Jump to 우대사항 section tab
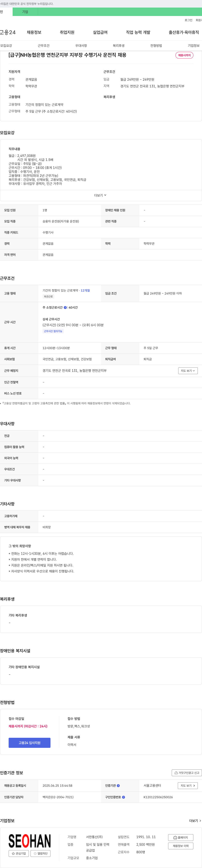The height and width of the screenshot is (868, 202). coord(81,46)
